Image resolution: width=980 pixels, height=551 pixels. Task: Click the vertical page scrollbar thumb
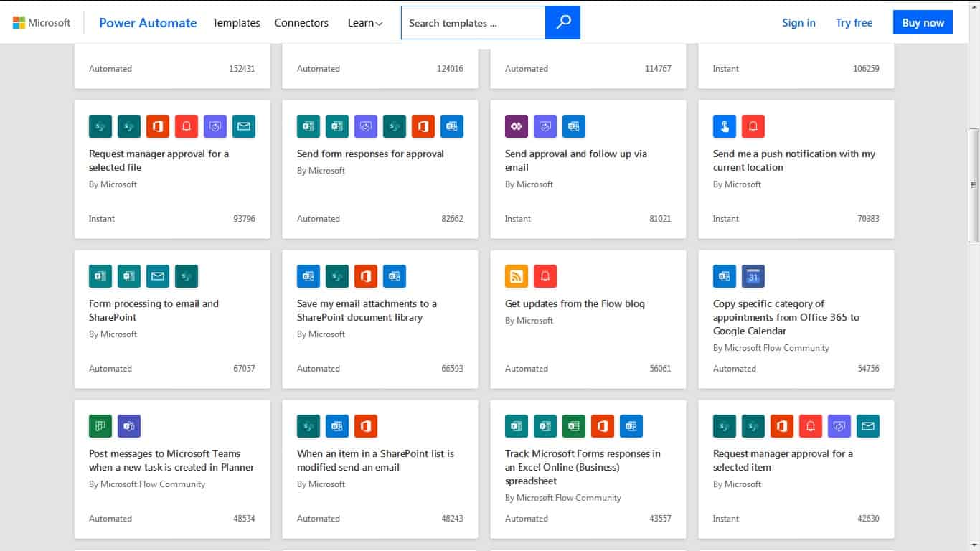(974, 185)
